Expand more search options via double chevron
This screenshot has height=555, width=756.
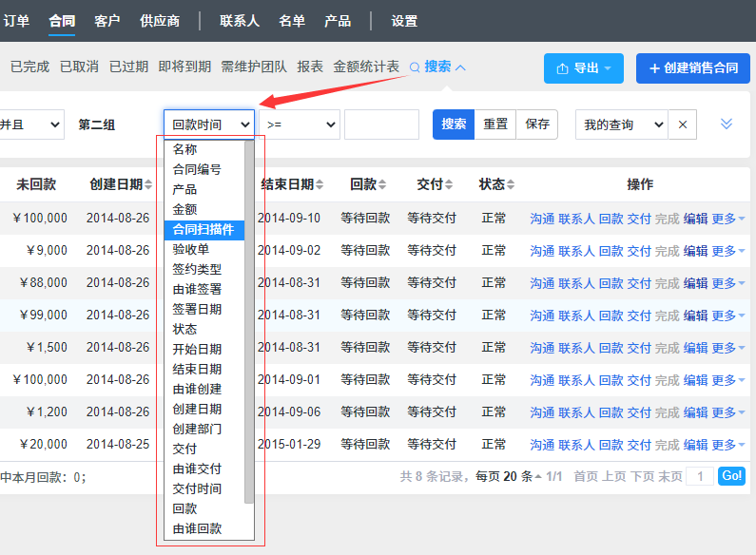click(727, 124)
